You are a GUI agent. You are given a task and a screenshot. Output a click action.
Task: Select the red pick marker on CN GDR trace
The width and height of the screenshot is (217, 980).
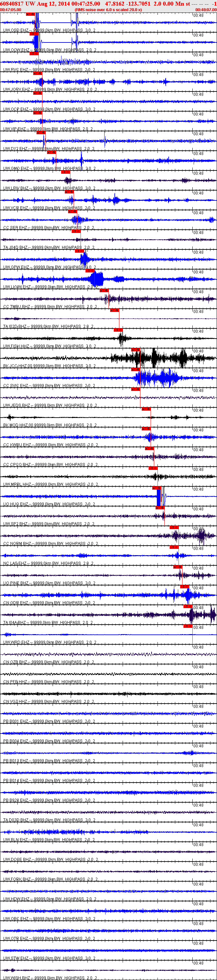184,587
